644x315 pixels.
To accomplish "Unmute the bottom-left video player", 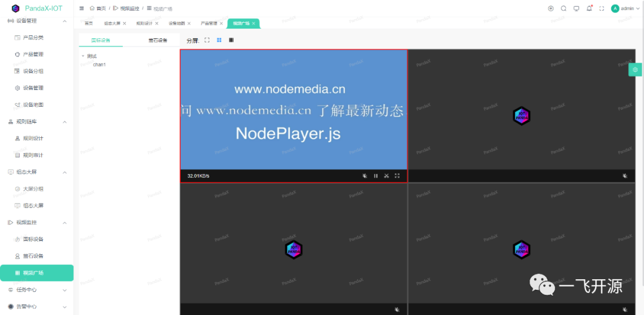I will click(x=397, y=309).
